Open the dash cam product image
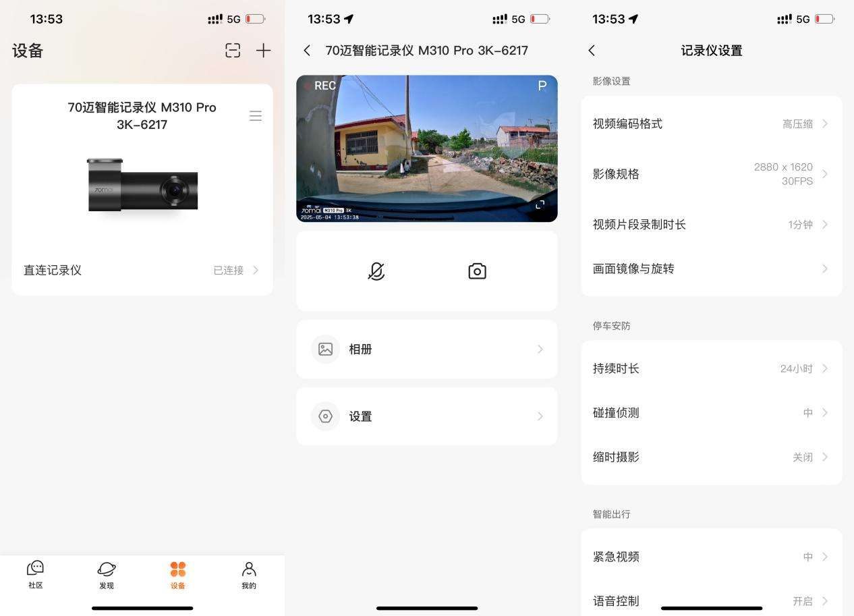 point(142,186)
